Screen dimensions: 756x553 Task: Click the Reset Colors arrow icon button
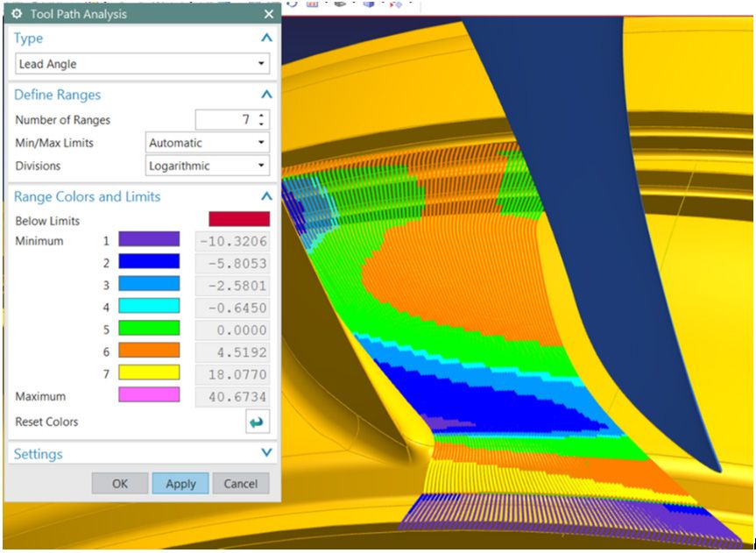click(x=258, y=422)
